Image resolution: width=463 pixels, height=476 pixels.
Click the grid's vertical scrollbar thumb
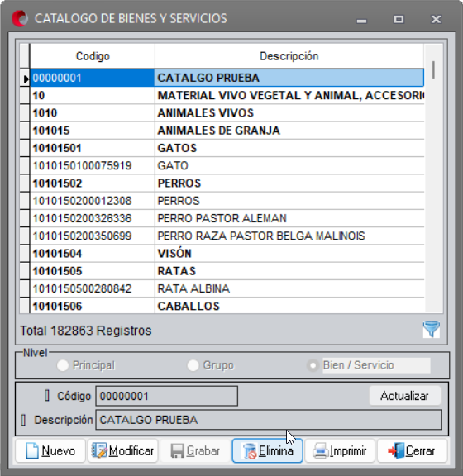(x=433, y=69)
